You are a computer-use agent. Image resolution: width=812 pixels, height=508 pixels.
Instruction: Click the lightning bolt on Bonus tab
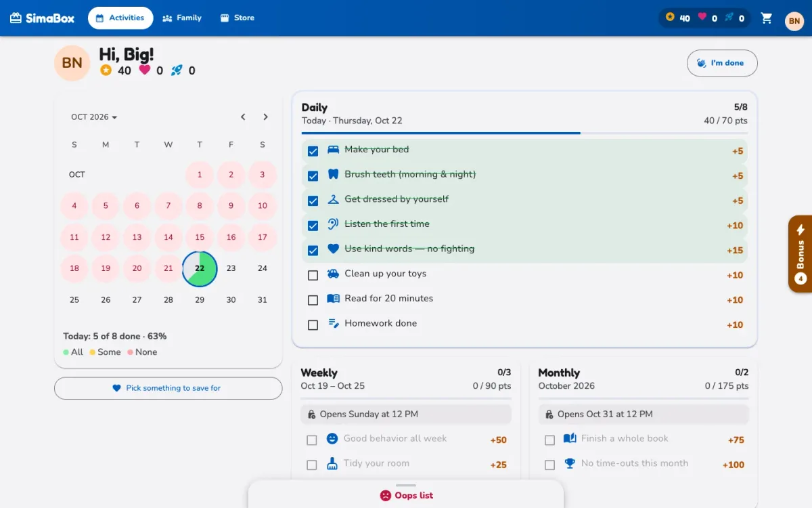(x=800, y=230)
